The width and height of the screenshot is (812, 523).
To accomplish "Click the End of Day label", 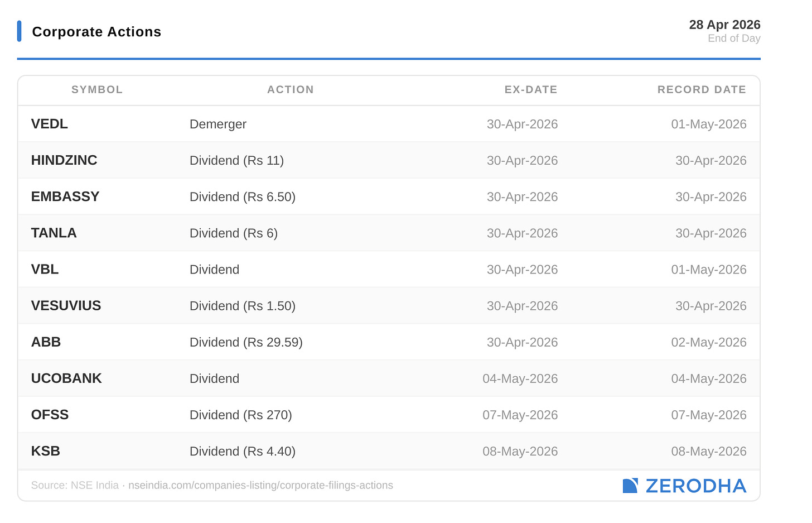I will [x=734, y=38].
